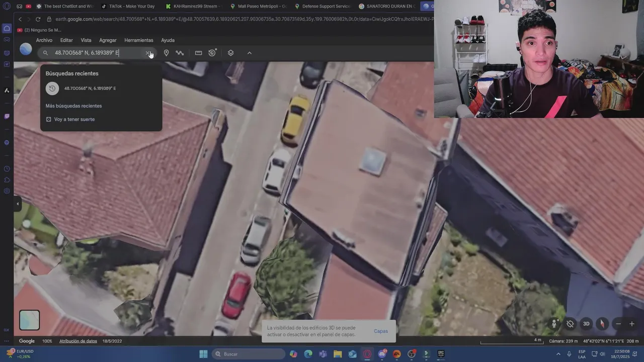Click the EUR/USD taskbar widget
644x362 pixels.
point(20,354)
